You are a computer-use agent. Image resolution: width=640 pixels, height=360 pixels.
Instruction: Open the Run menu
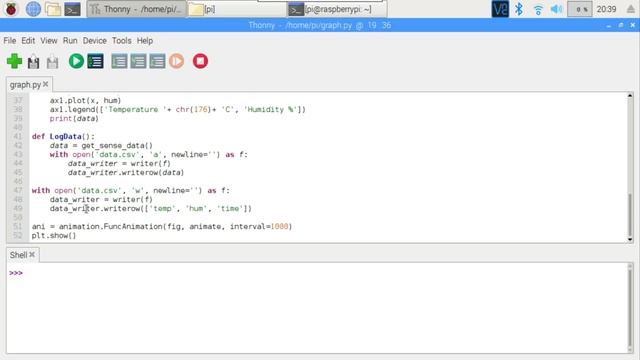click(x=70, y=41)
